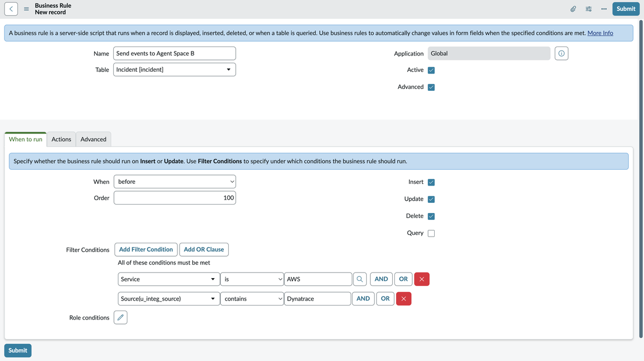Click the paperclip attachments icon
The image size is (644, 361).
[x=573, y=9]
